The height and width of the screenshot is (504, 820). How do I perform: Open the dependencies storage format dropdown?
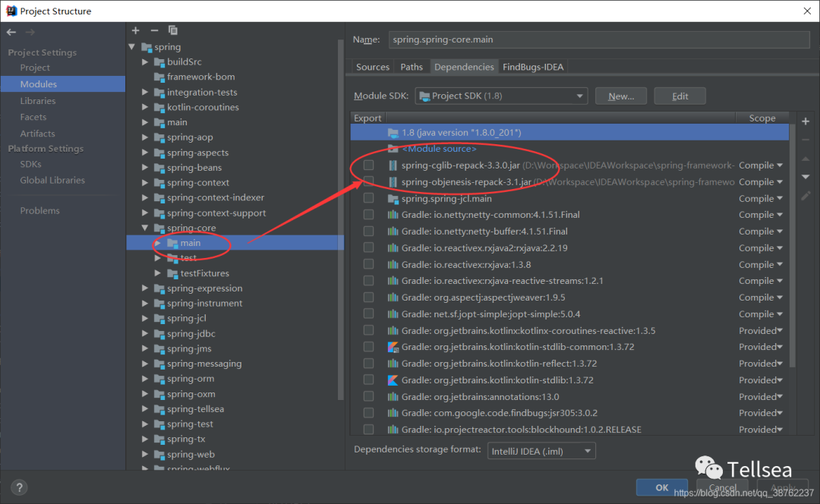[x=541, y=451]
